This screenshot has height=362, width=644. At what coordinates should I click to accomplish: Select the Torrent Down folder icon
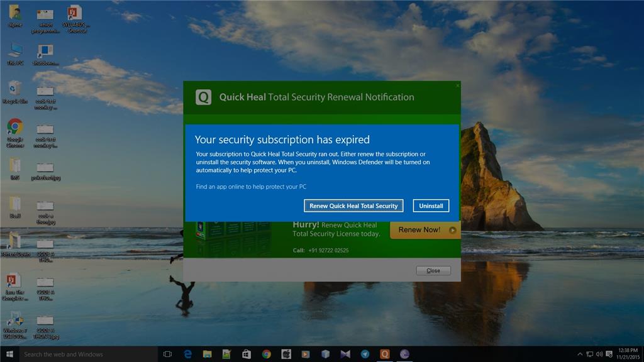coord(15,245)
